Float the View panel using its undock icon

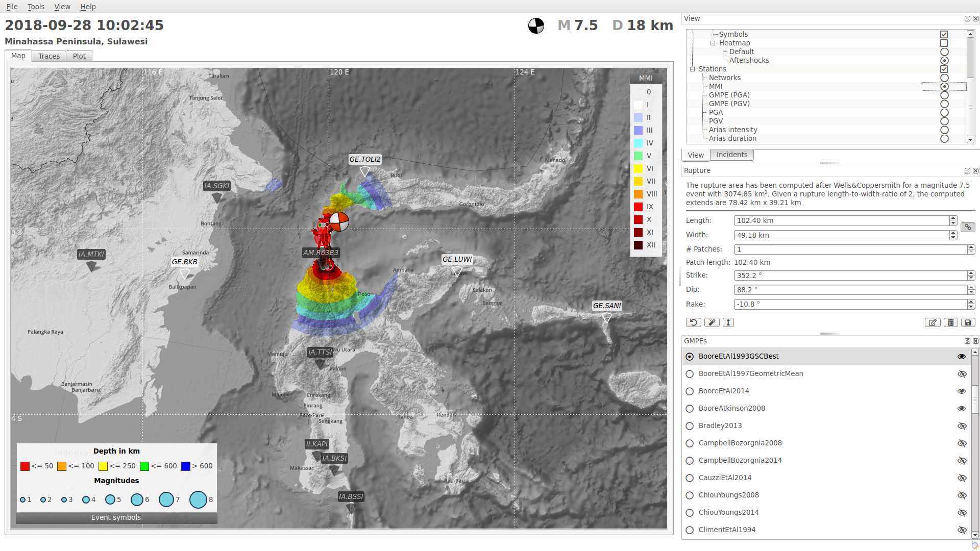pyautogui.click(x=967, y=19)
